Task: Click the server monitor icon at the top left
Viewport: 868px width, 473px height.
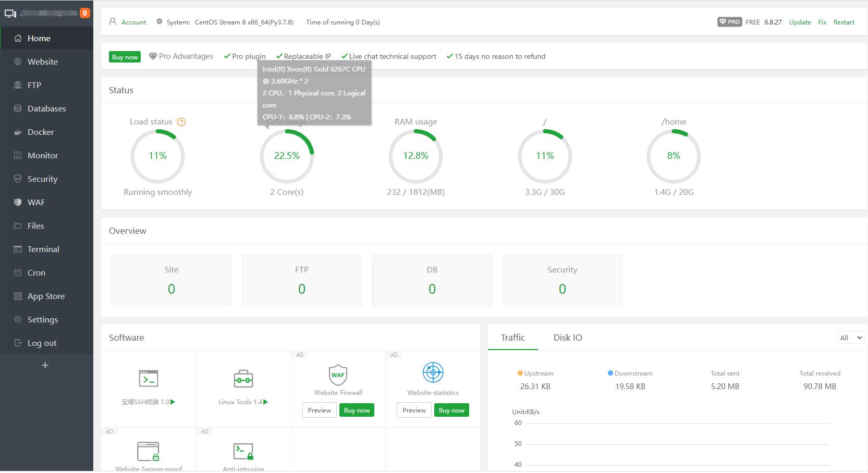Action: [10, 13]
